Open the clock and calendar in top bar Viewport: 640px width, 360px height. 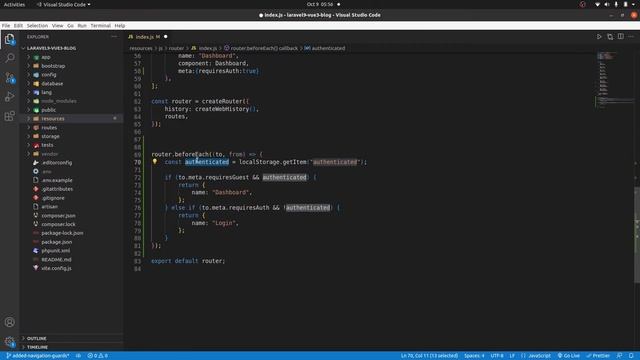click(320, 4)
